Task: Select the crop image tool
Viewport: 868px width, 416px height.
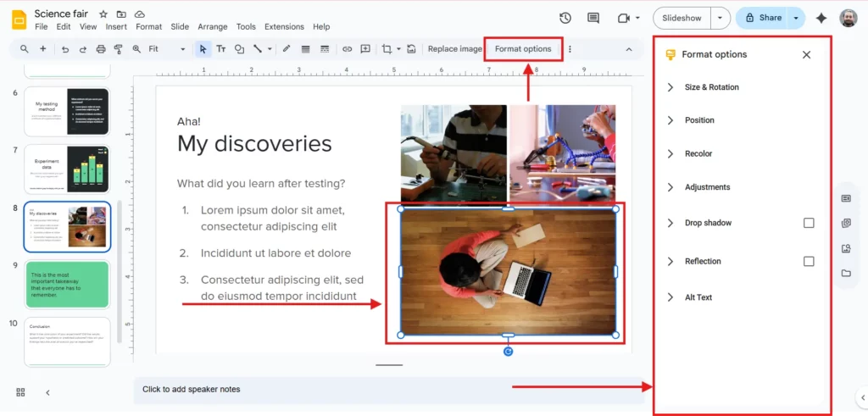Action: pos(387,49)
